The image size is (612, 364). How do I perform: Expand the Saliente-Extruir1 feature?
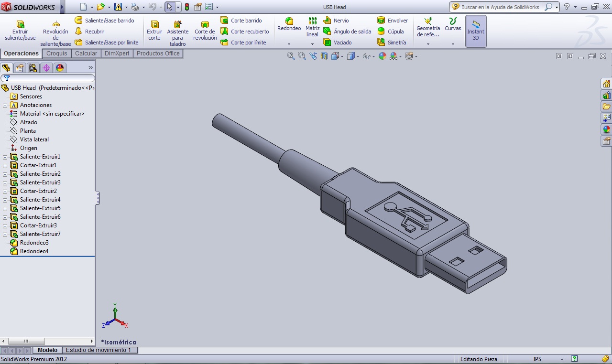point(5,157)
